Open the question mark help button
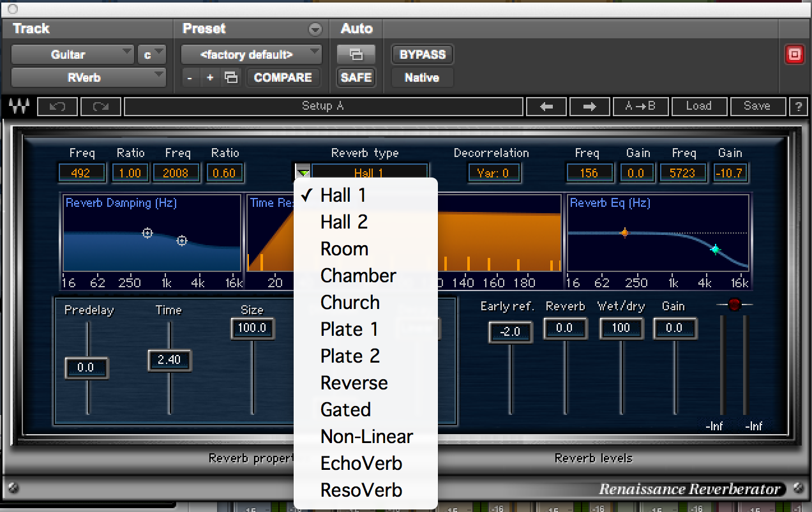The image size is (812, 512). (x=797, y=107)
